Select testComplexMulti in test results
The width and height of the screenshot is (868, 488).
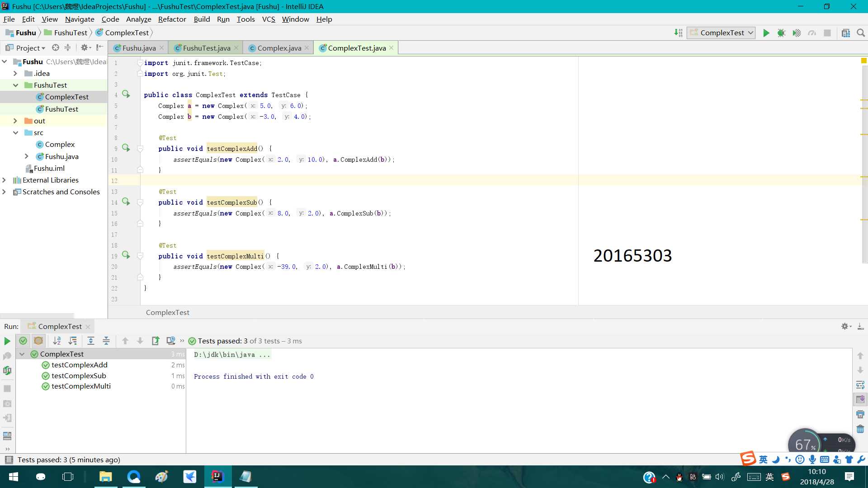pyautogui.click(x=81, y=386)
